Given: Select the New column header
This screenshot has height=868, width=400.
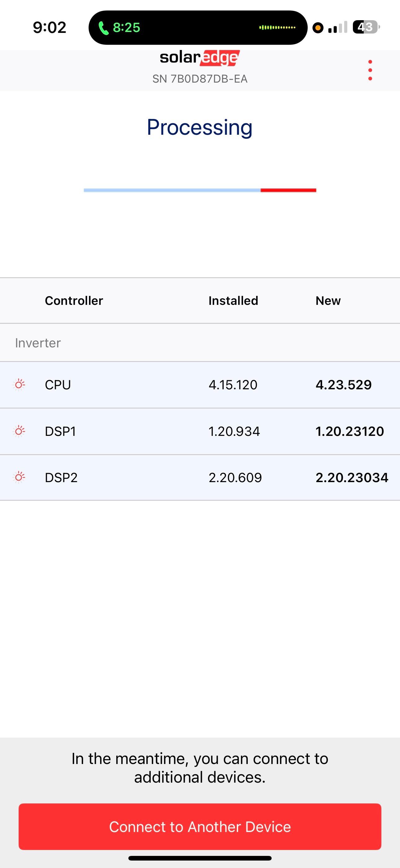Looking at the screenshot, I should pos(328,301).
